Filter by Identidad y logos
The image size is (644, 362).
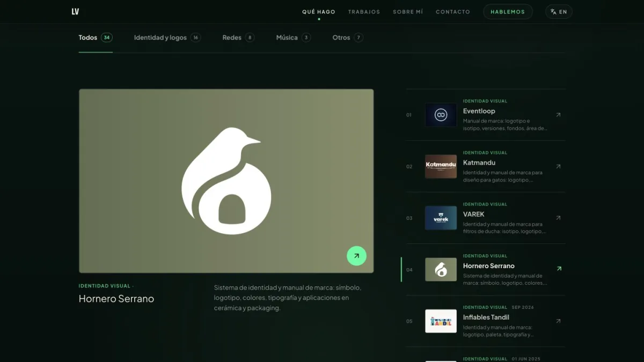click(167, 38)
